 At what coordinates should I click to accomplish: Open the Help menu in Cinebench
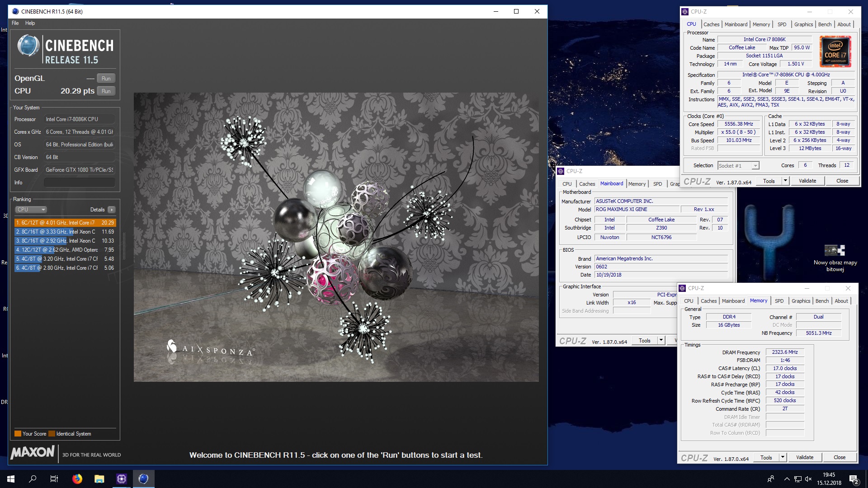click(30, 23)
